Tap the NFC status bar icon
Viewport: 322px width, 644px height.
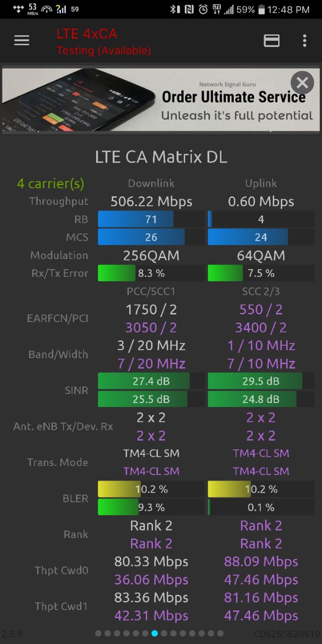coord(189,9)
